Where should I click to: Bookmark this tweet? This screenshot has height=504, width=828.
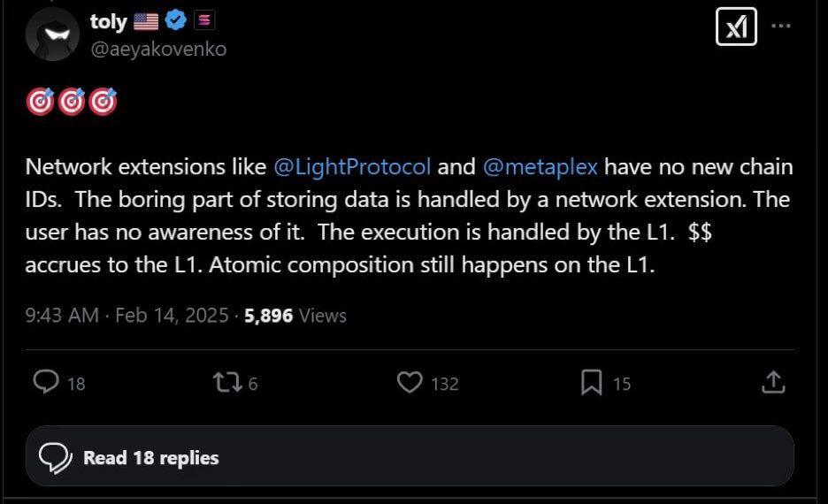[x=591, y=382]
